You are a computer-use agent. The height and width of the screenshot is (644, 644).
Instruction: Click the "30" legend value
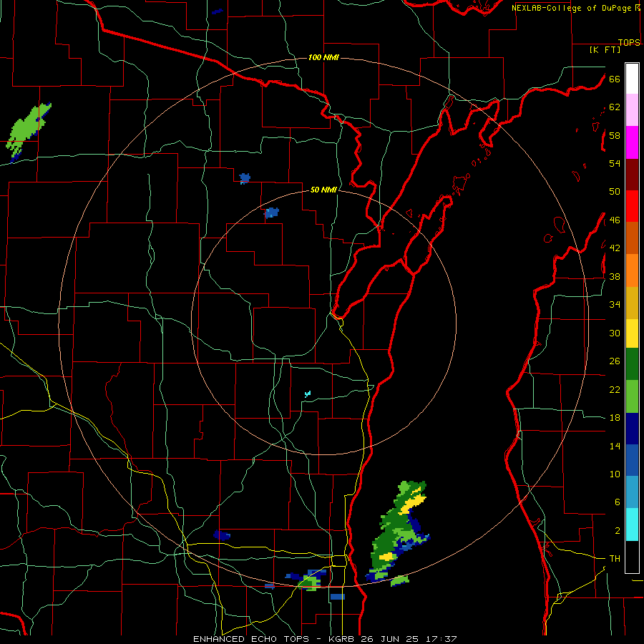[x=615, y=333]
